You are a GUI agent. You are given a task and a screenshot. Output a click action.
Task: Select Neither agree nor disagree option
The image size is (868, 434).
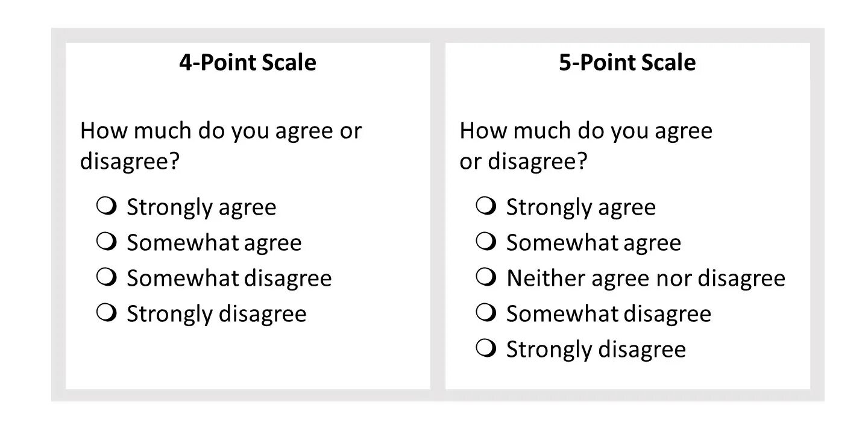(x=486, y=277)
